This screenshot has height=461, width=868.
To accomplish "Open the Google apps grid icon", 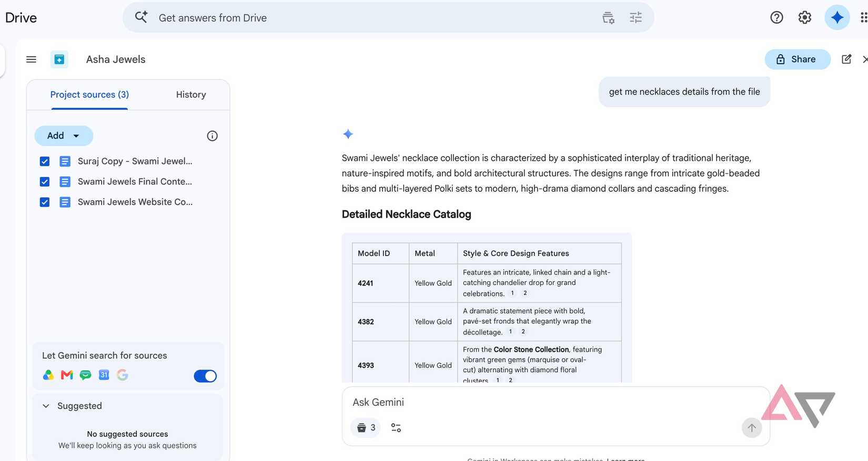I will (863, 17).
